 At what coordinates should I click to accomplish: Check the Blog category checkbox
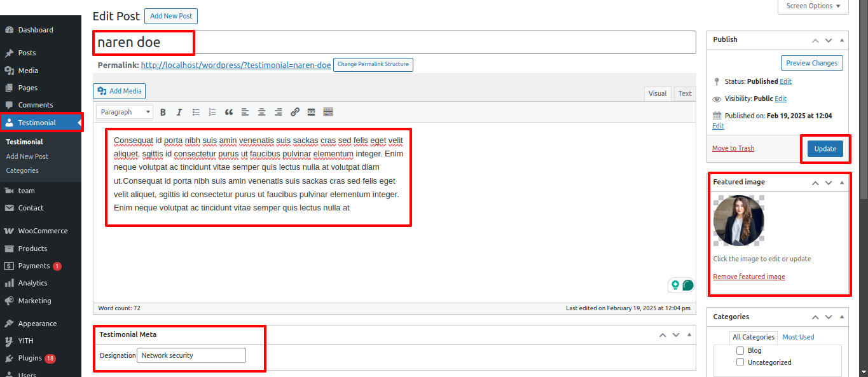click(x=740, y=350)
